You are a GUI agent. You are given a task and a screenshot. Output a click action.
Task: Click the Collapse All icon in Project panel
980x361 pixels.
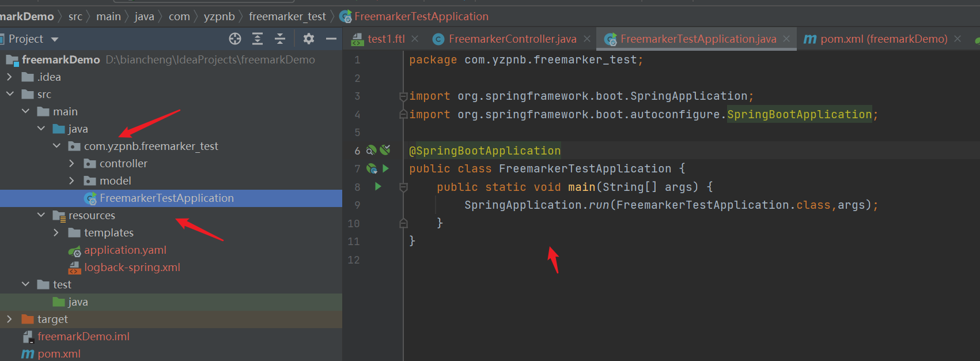[280, 39]
